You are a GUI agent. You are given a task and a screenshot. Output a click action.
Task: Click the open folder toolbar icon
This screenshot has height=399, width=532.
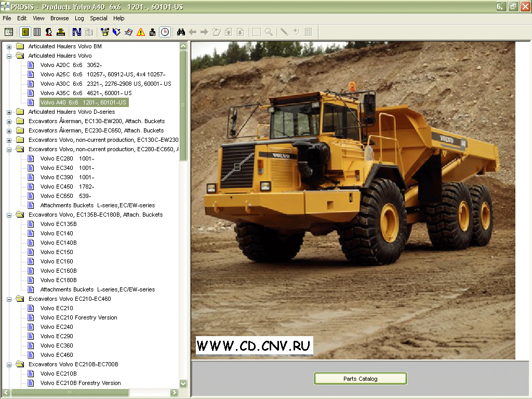[x=217, y=32]
